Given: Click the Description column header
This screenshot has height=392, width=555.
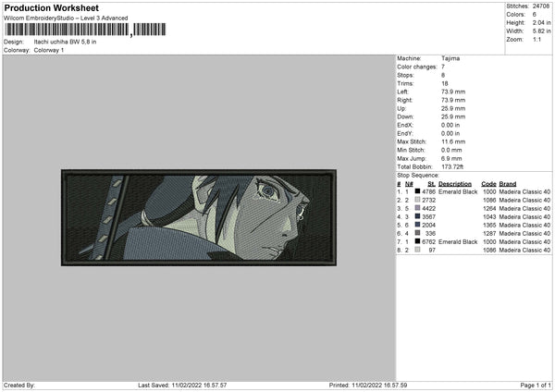Looking at the screenshot, I should [x=455, y=184].
